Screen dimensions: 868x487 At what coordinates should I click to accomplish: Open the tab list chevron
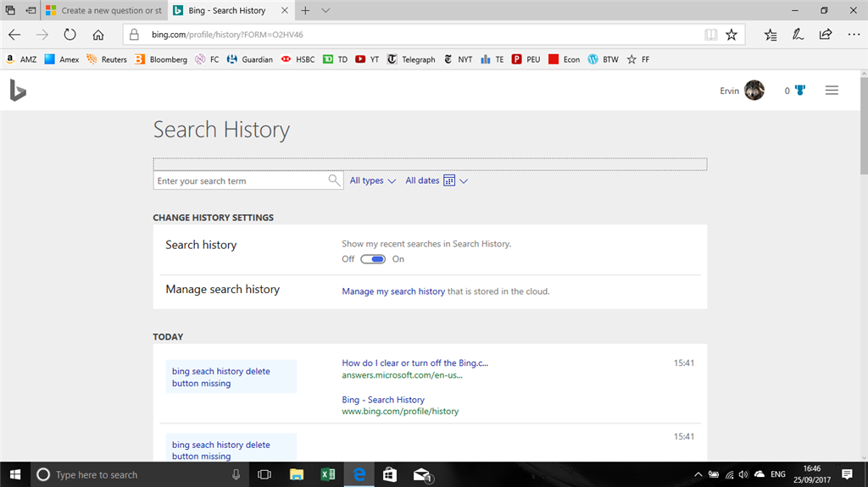coord(325,10)
